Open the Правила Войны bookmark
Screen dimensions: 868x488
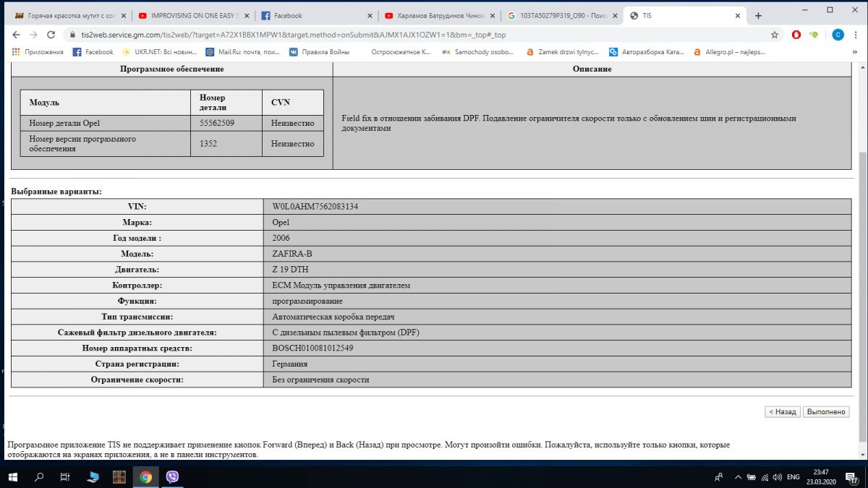pos(319,52)
